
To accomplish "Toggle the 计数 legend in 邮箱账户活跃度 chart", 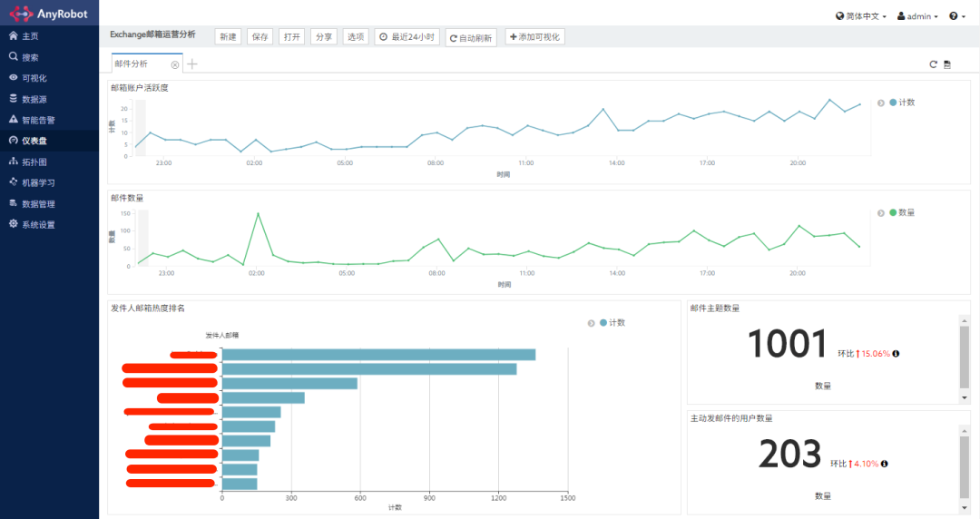I will click(902, 103).
